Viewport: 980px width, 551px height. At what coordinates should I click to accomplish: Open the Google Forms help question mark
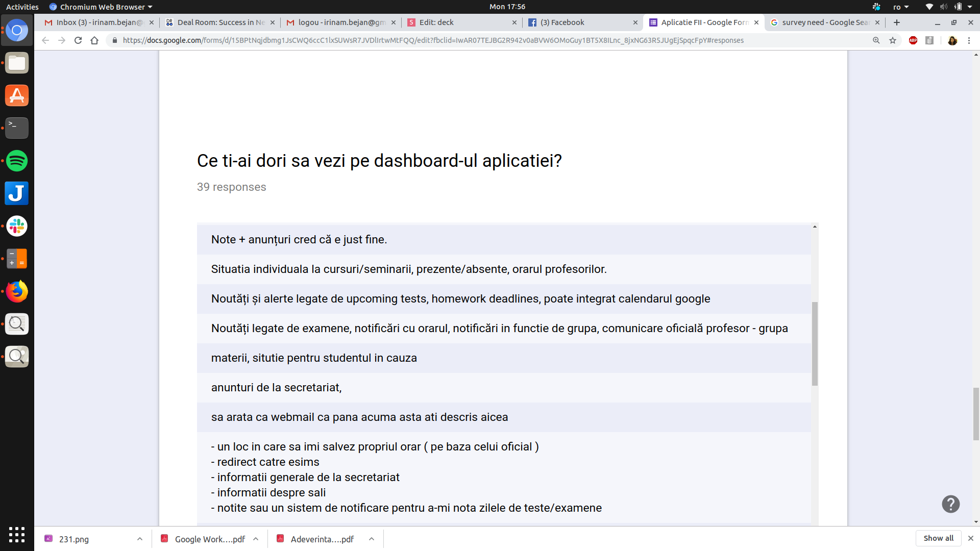(950, 504)
